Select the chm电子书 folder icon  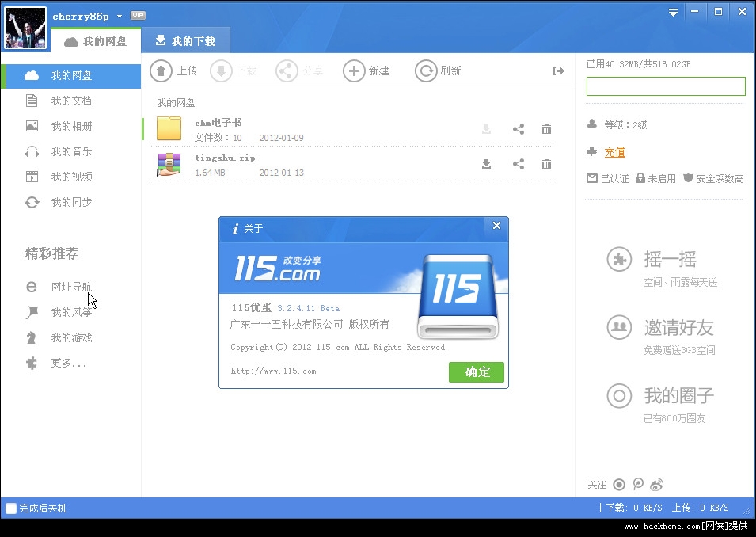(169, 128)
